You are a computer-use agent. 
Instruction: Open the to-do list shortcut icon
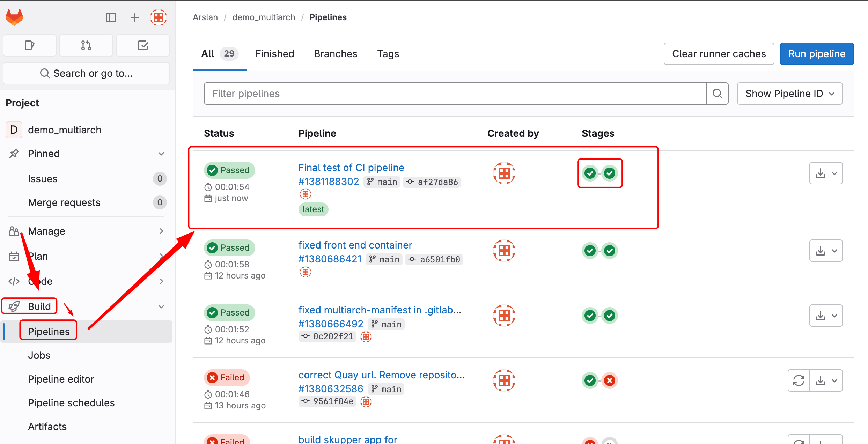(x=143, y=45)
